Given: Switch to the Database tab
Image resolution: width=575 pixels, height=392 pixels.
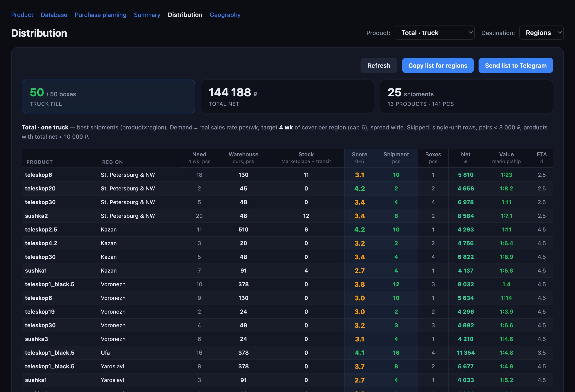Looking at the screenshot, I should [x=54, y=15].
